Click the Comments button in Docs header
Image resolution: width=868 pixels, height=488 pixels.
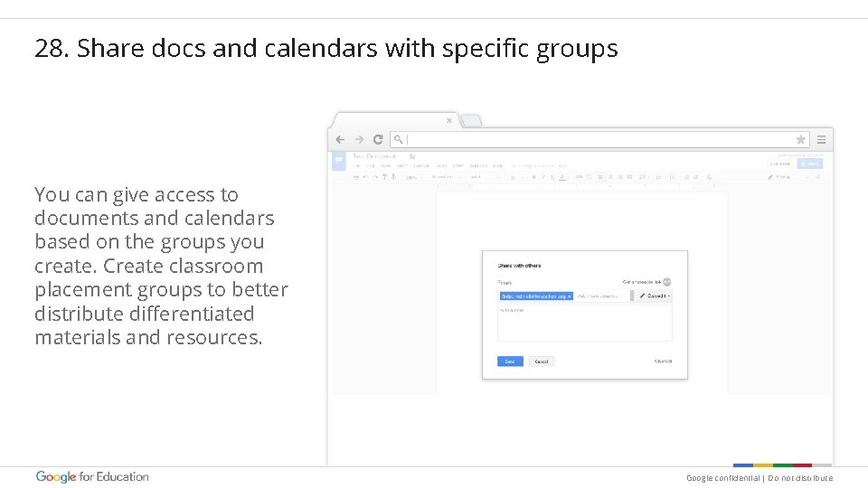tap(779, 164)
